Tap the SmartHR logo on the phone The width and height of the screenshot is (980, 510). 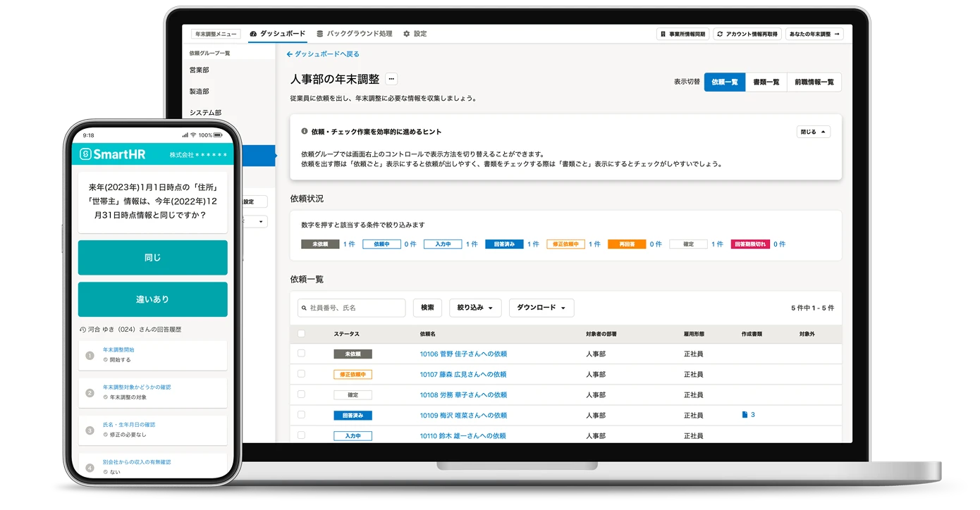coord(112,154)
